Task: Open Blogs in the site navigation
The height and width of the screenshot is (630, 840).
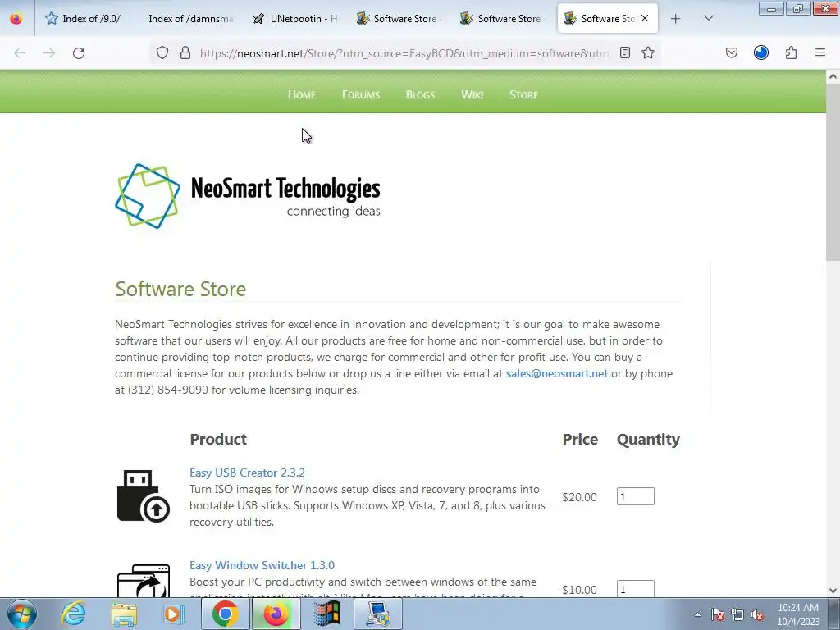Action: point(420,95)
